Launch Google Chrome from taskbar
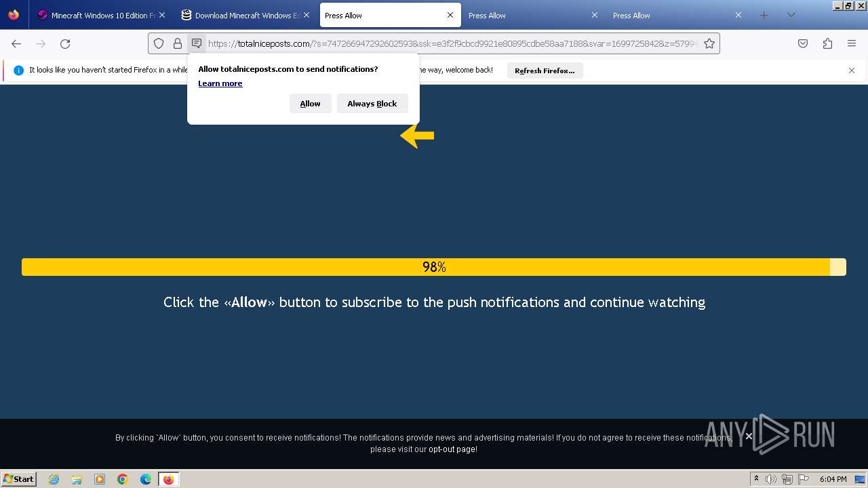The height and width of the screenshot is (488, 868). (123, 479)
